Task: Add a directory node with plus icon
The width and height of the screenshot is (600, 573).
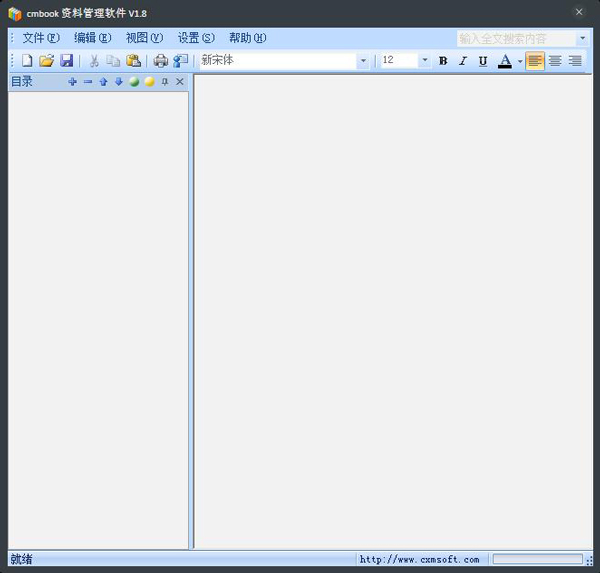Action: [72, 82]
